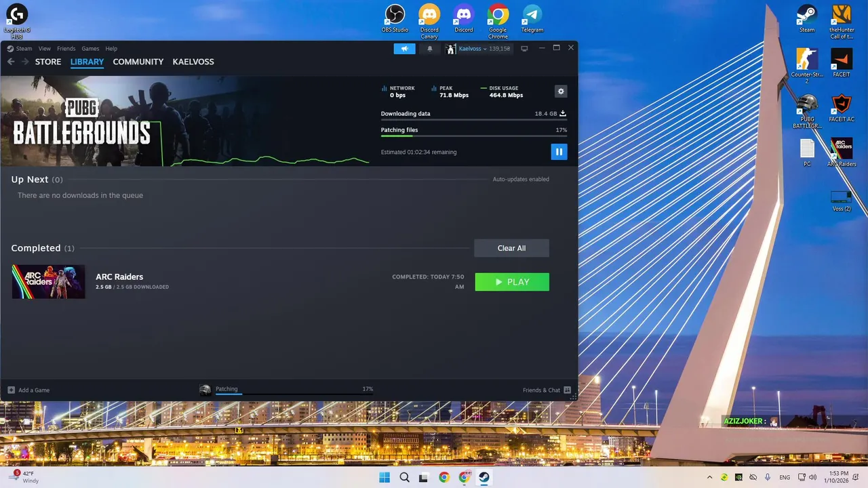Switch to the COMMUNITY tab
This screenshot has width=868, height=488.
pos(138,62)
